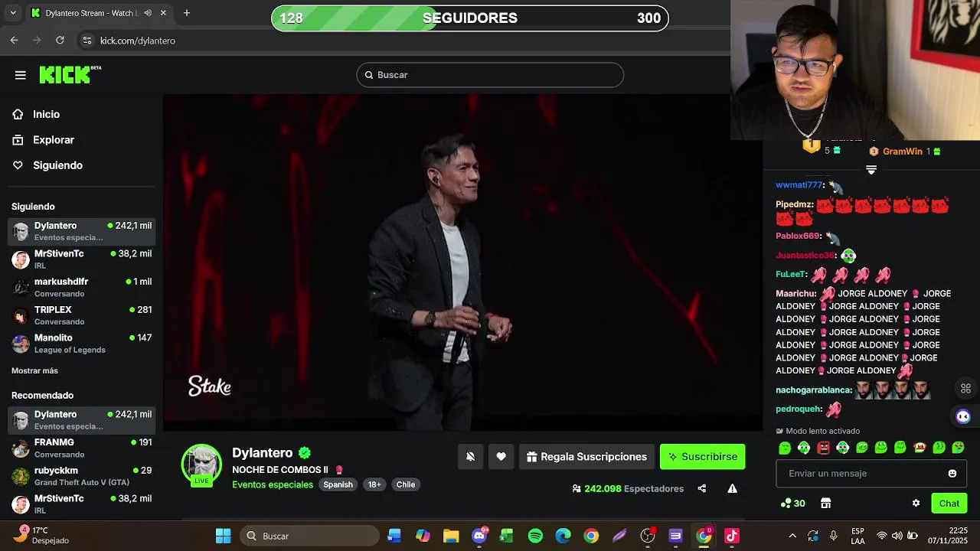Click GramWin in gift leaderboard
Image resolution: width=980 pixels, height=551 pixels.
tap(903, 152)
